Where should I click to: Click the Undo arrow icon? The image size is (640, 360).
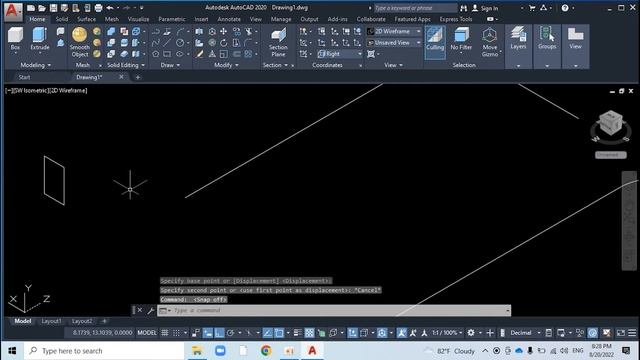[110, 8]
